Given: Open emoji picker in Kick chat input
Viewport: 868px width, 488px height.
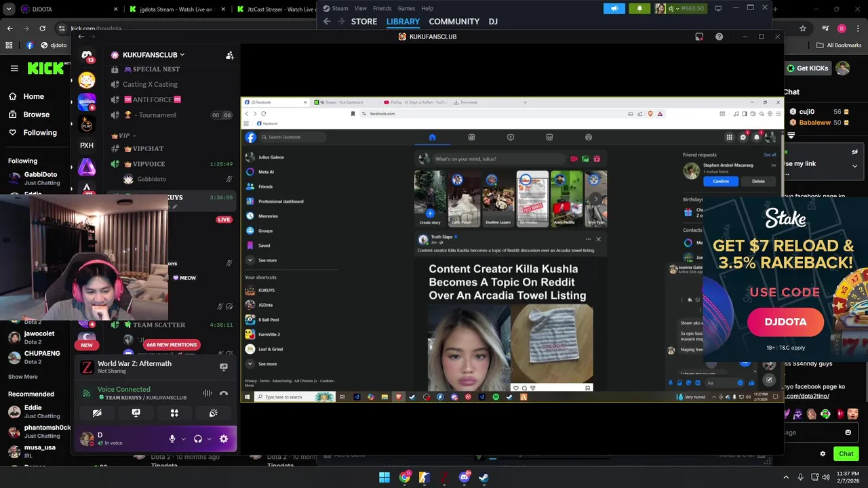Looking at the screenshot, I should click(x=848, y=432).
